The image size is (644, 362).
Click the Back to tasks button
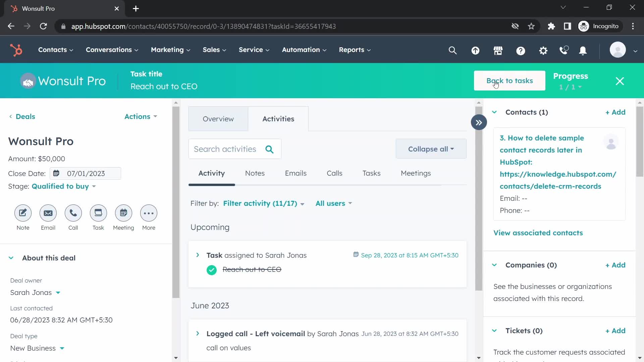[509, 81]
